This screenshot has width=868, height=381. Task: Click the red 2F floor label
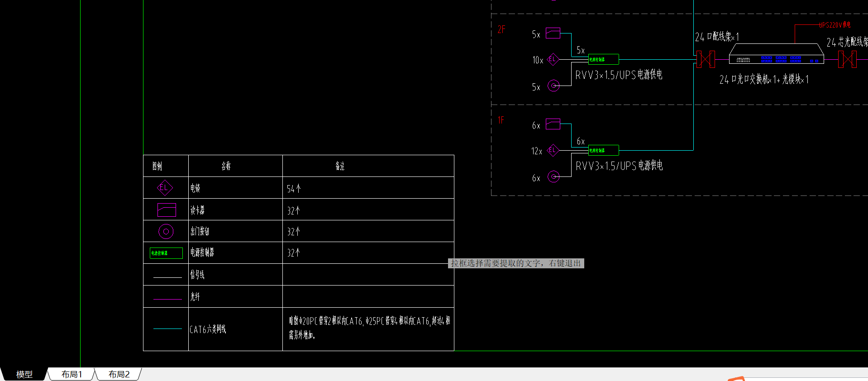[x=501, y=29]
